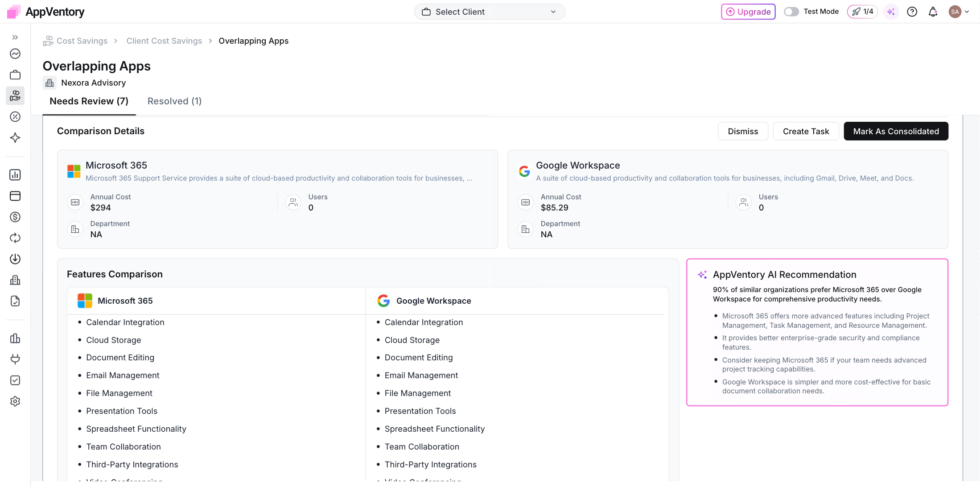Open the help question mark icon
The width and height of the screenshot is (980, 487).
click(912, 12)
